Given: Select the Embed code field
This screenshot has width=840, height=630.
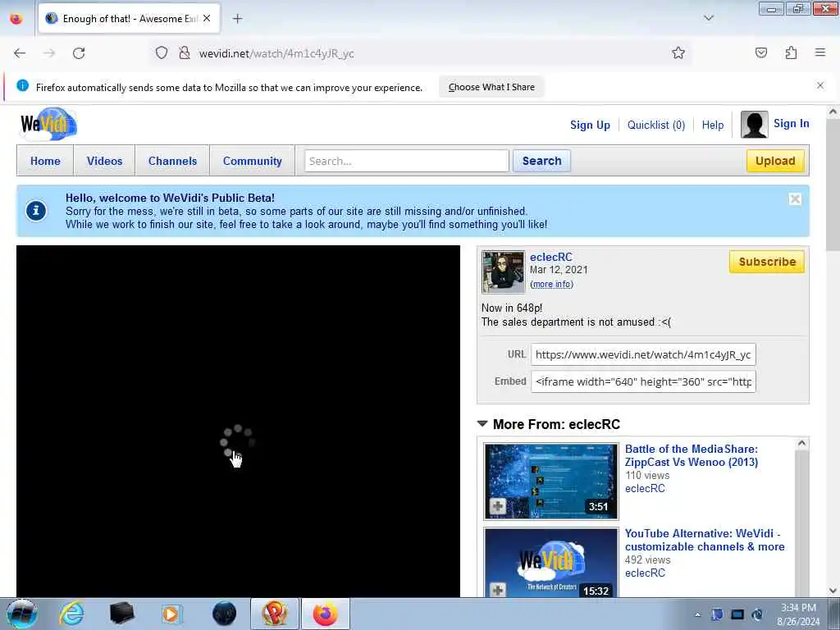Looking at the screenshot, I should (x=643, y=381).
